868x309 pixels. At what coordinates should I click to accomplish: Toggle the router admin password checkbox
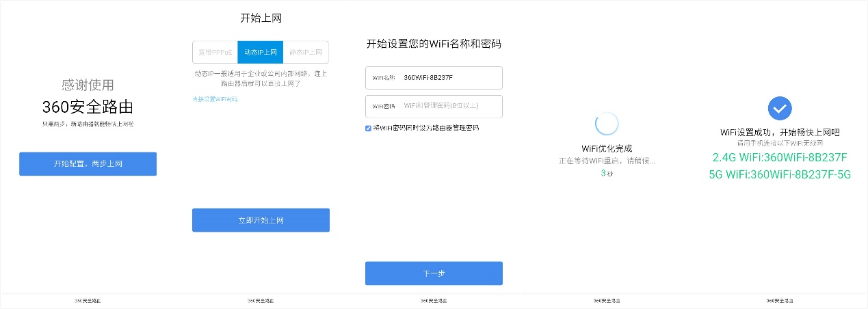(x=369, y=128)
